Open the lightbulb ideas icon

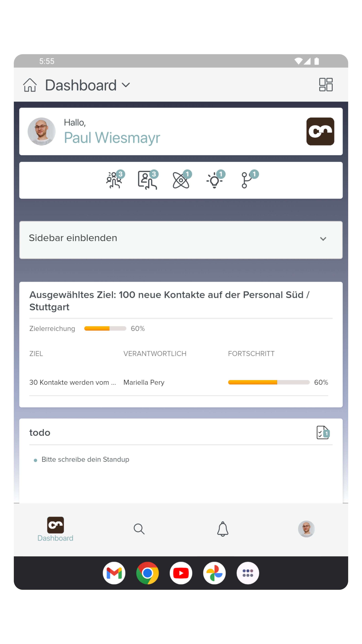click(x=215, y=180)
